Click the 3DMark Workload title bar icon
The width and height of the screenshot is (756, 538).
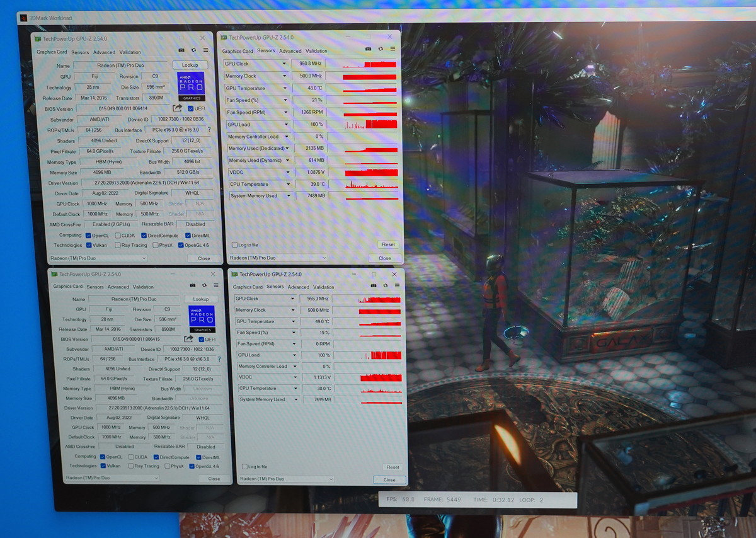(23, 18)
